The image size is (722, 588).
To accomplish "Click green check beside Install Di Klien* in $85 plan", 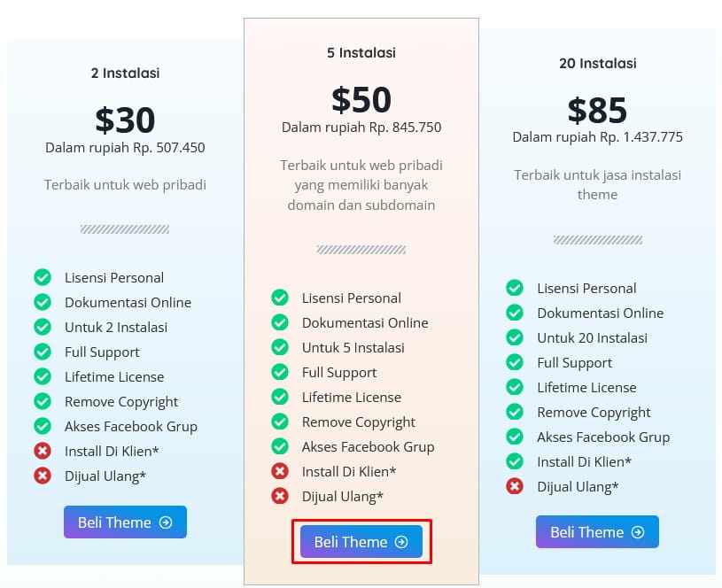I will click(x=515, y=461).
